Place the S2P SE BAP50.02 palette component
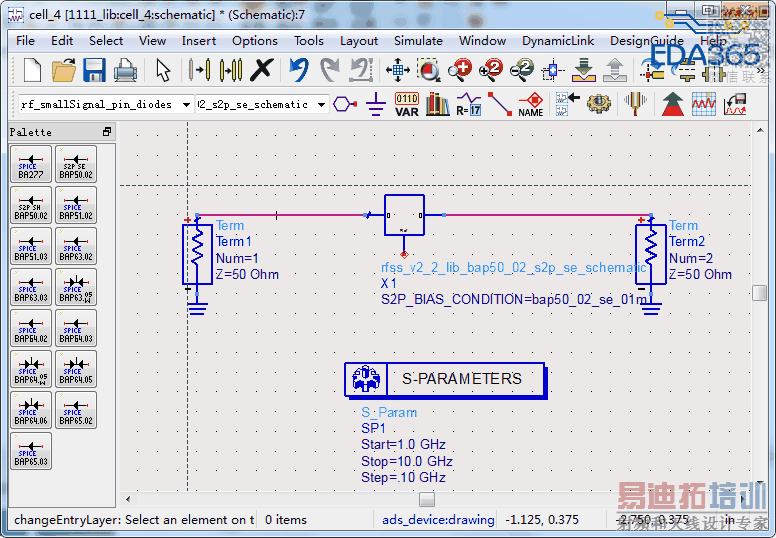Image resolution: width=776 pixels, height=538 pixels. (76, 164)
